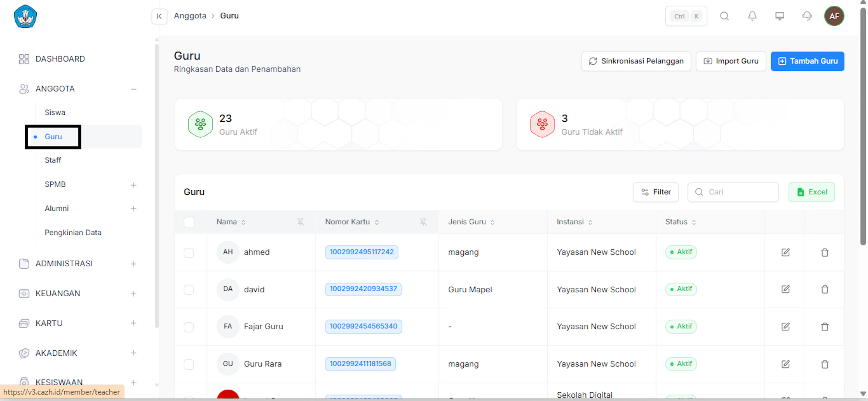Image resolution: width=868 pixels, height=401 pixels.
Task: Click the school logo at top left
Action: pyautogui.click(x=25, y=16)
